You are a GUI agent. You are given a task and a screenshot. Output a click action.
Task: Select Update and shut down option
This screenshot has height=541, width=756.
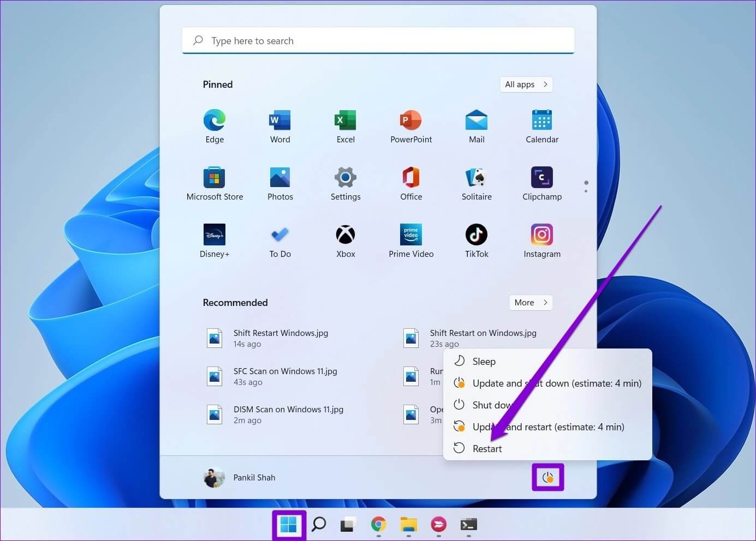[547, 383]
